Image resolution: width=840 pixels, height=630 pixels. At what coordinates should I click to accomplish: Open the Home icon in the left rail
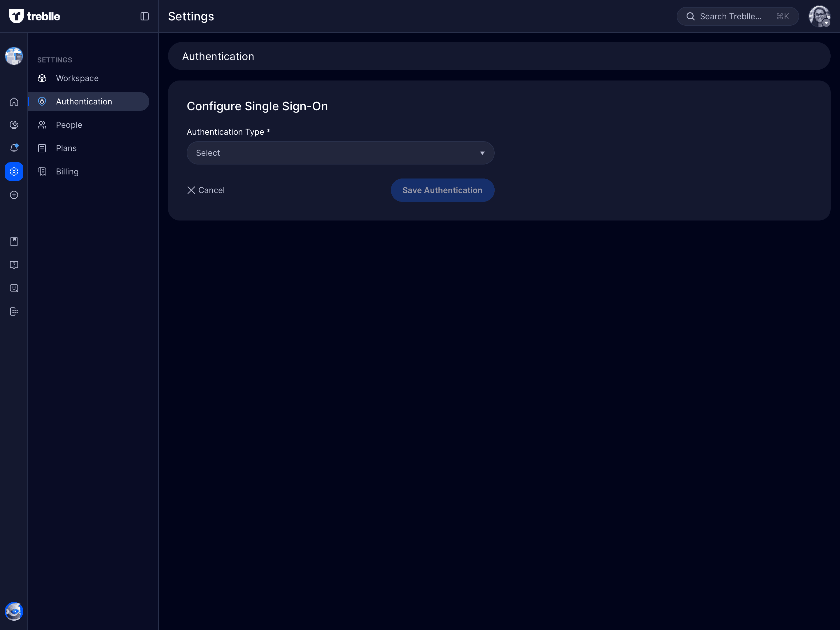tap(14, 101)
